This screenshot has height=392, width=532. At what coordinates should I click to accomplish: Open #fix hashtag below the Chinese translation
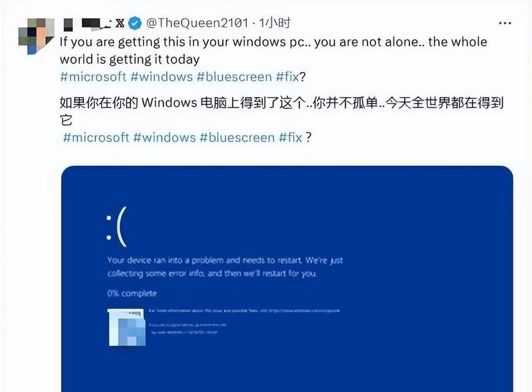click(290, 137)
